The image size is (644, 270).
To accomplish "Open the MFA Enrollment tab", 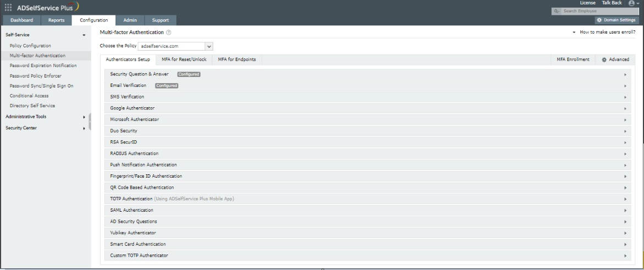I will pos(573,59).
